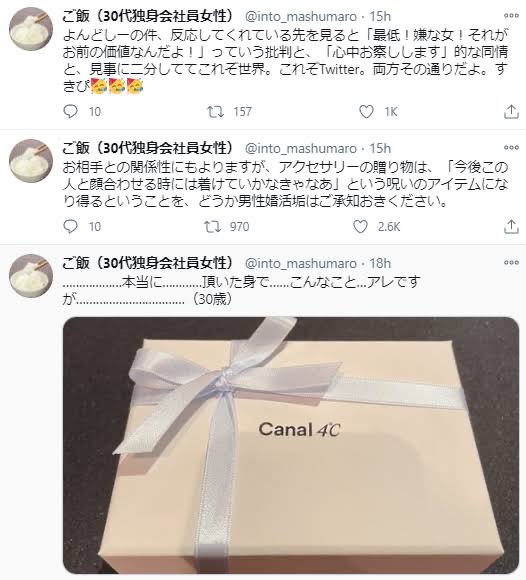Open the 15h timestamp of second tweet
526x580 pixels.
pos(380,148)
